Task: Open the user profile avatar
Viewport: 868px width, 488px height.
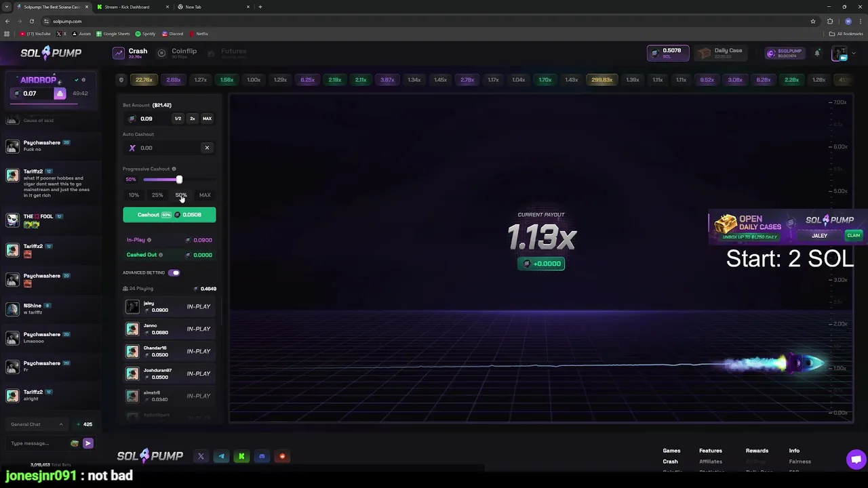Action: (839, 54)
